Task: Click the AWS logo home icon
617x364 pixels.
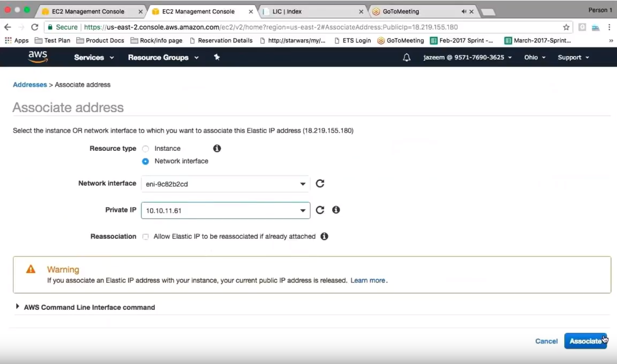Action: tap(38, 57)
